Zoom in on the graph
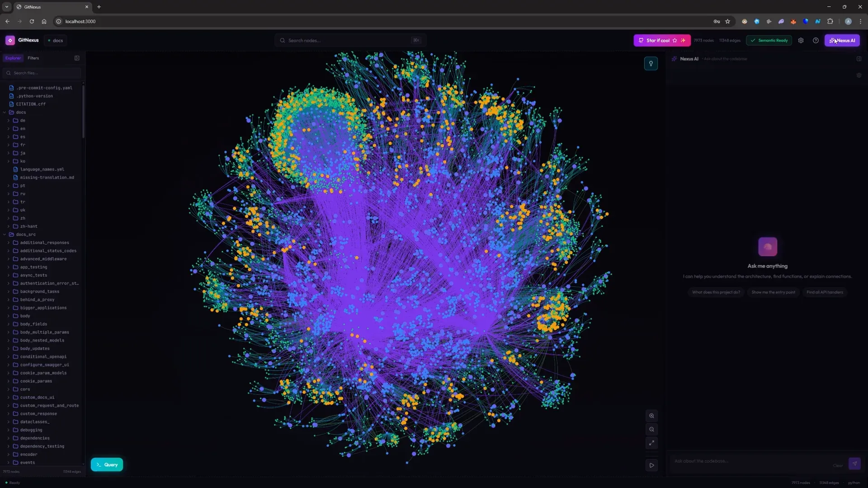This screenshot has width=868, height=488. point(651,416)
